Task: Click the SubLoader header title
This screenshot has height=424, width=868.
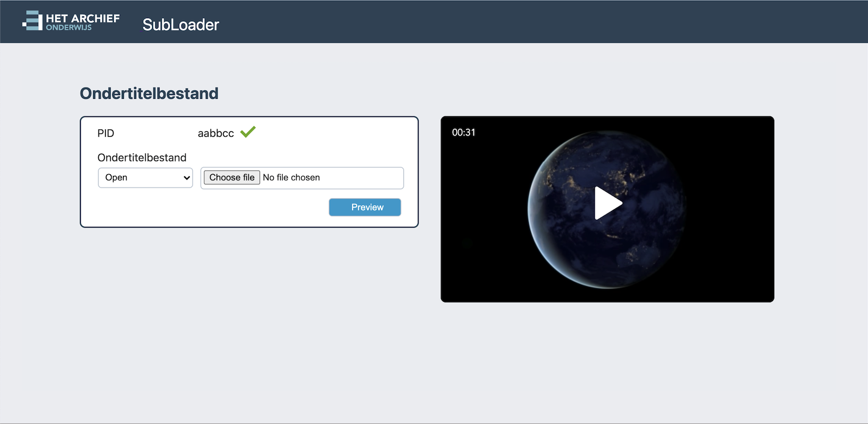Action: [181, 25]
